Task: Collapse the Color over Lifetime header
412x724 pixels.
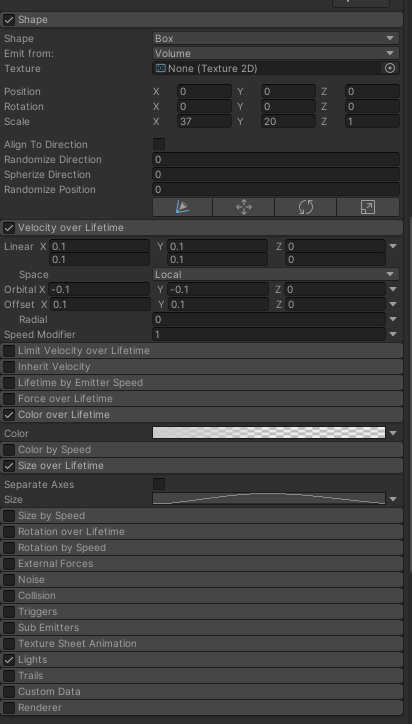Action: pos(201,415)
